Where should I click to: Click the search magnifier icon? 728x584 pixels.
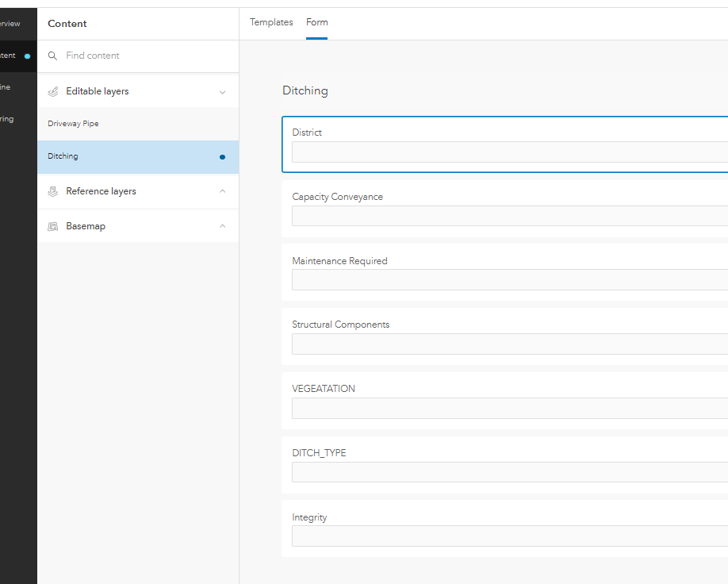[x=53, y=56]
